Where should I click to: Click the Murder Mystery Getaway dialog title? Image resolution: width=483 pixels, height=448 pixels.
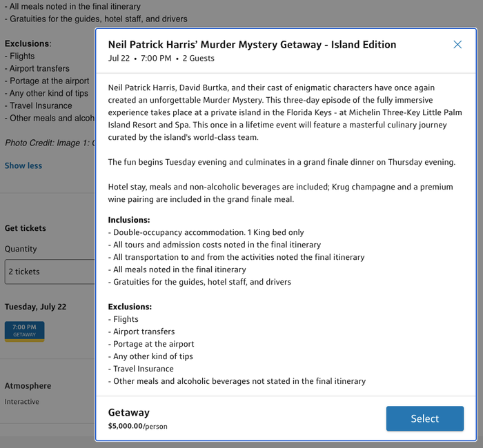click(x=252, y=45)
